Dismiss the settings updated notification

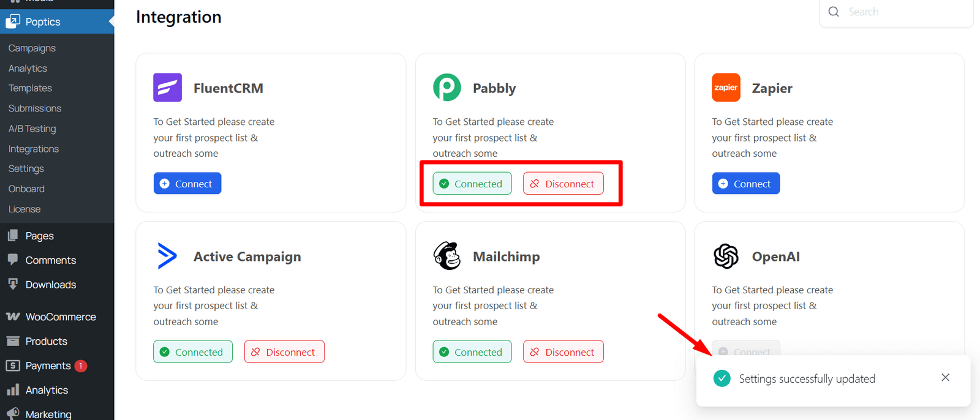945,378
